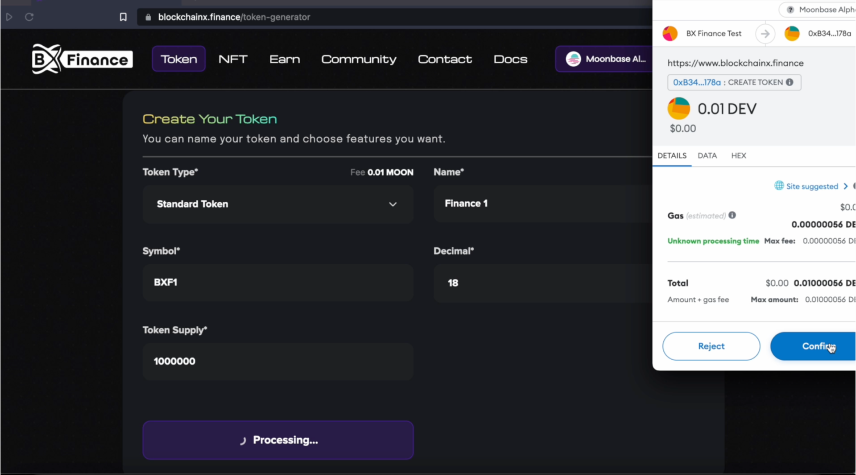The width and height of the screenshot is (856, 475).
Task: Click the CREATE TOKEN info icon
Action: tap(789, 82)
